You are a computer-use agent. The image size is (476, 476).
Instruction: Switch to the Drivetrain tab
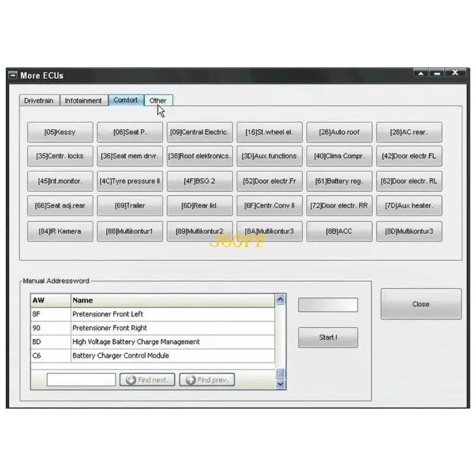(39, 101)
